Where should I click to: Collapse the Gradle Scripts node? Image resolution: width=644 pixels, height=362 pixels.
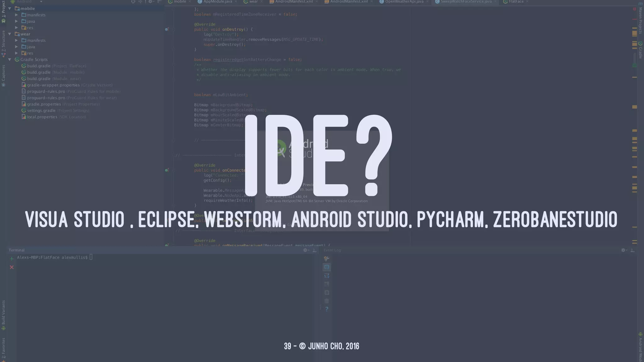pyautogui.click(x=9, y=59)
